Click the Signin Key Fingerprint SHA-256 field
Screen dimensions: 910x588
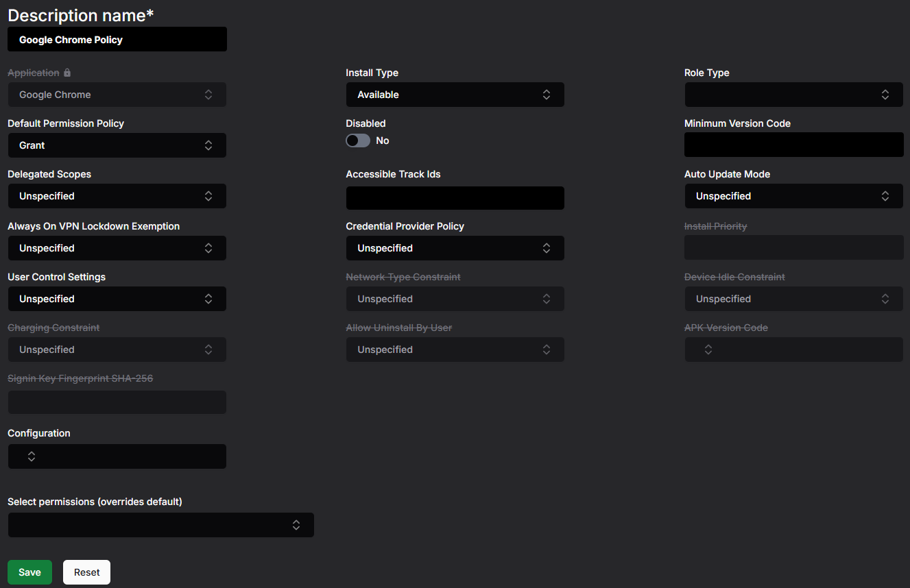117,402
